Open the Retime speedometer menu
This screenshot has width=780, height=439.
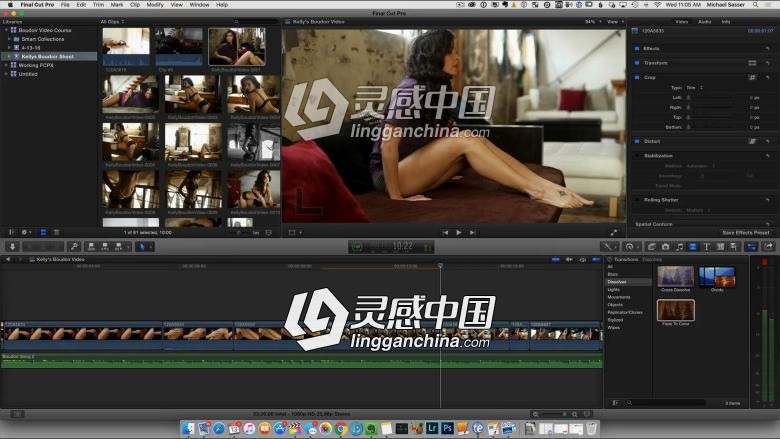632,247
